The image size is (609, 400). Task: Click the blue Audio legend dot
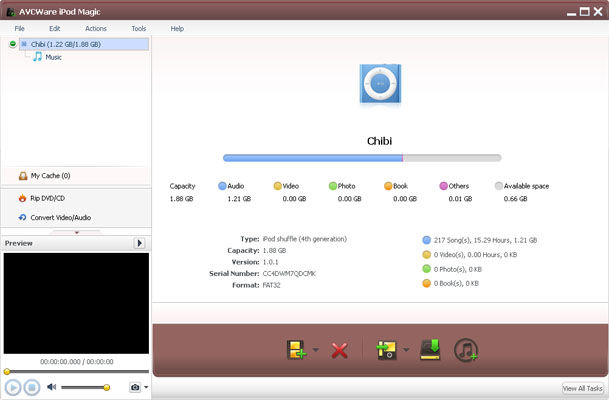(x=222, y=186)
